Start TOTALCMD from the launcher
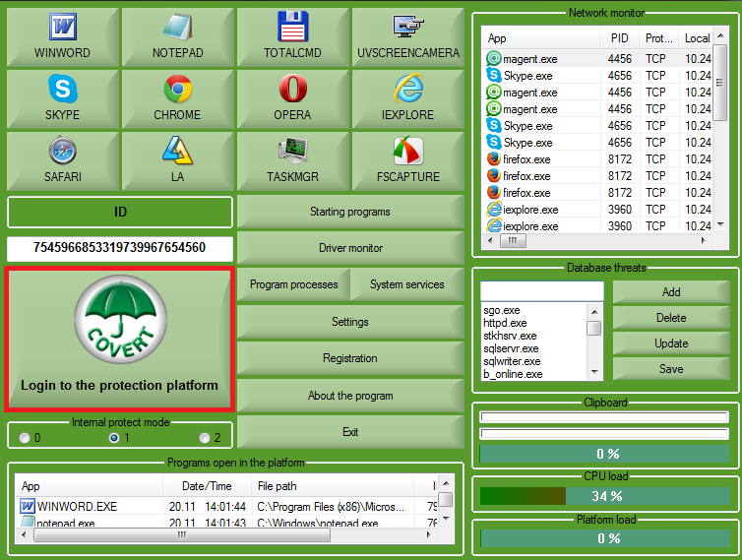Screen dimensions: 742x560 point(292,36)
